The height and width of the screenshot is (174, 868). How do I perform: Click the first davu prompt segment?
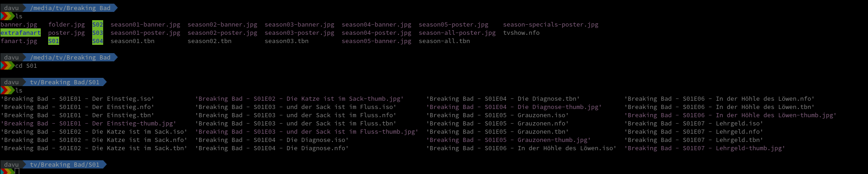11,8
